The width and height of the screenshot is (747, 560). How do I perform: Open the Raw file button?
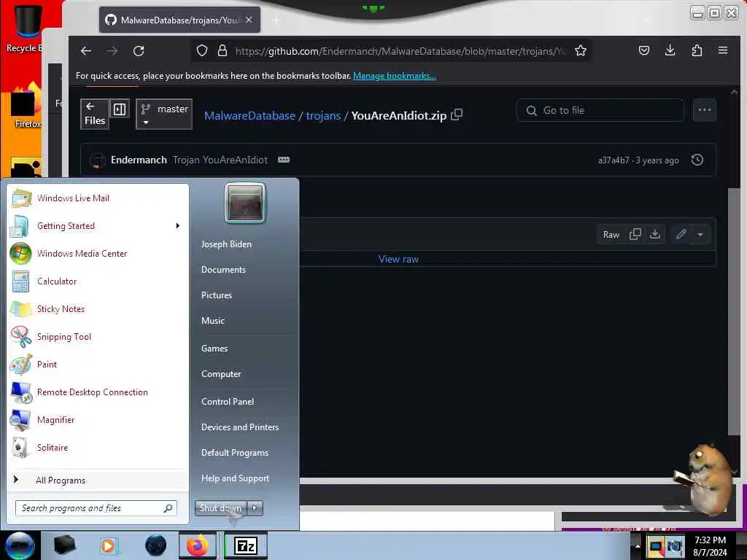(x=611, y=235)
